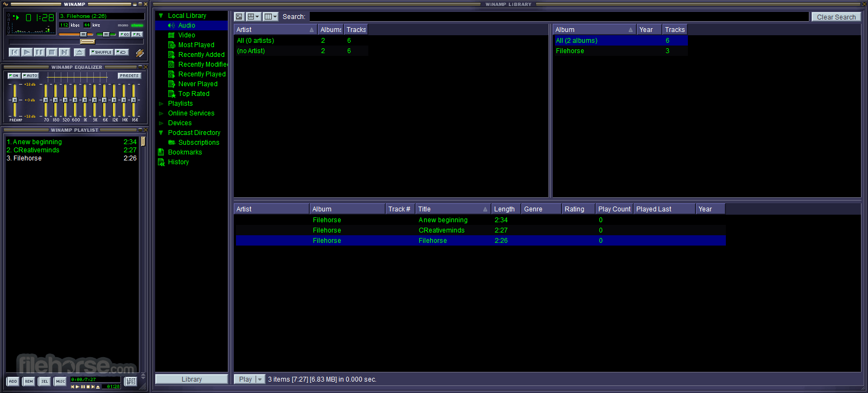The image size is (868, 393).
Task: Open Bookmarks via its icon
Action: point(161,152)
